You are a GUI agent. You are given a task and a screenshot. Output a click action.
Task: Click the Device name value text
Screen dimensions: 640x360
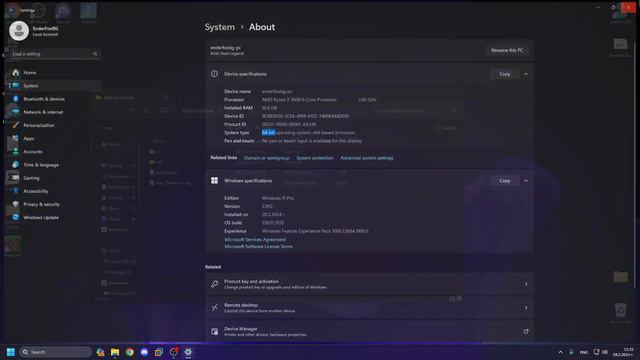(x=277, y=91)
